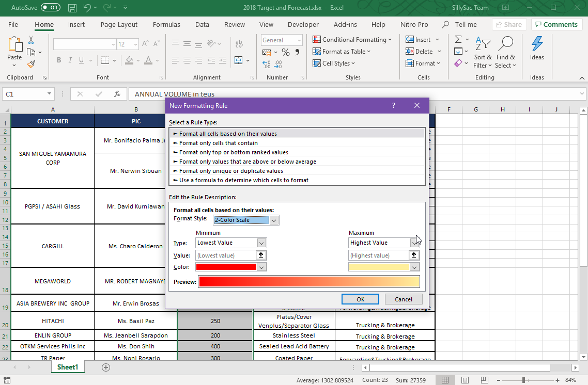Click the Insert Function fx icon
Image resolution: width=588 pixels, height=385 pixels.
coord(117,94)
